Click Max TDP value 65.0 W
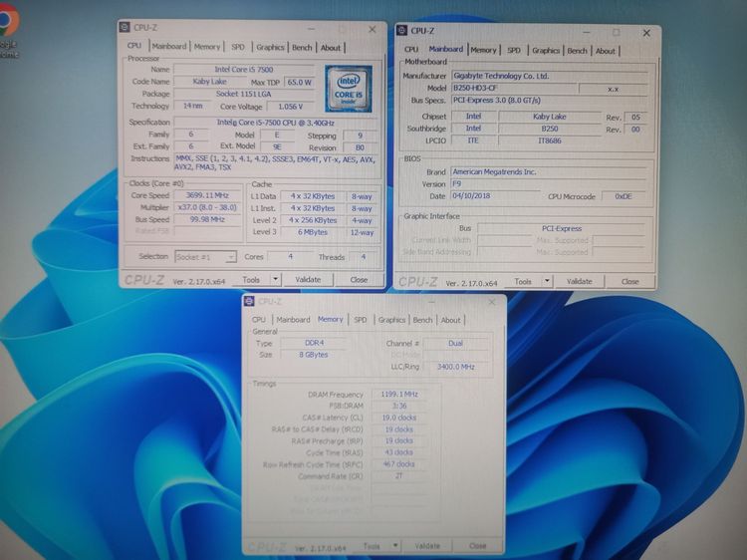 tap(299, 82)
